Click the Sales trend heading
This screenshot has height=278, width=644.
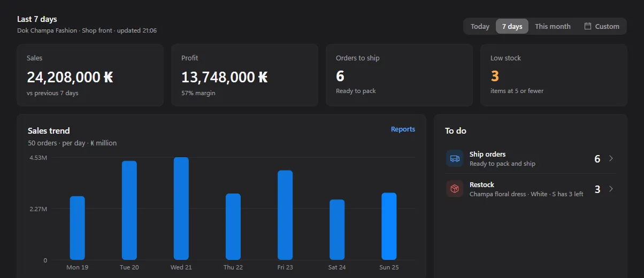tap(49, 130)
